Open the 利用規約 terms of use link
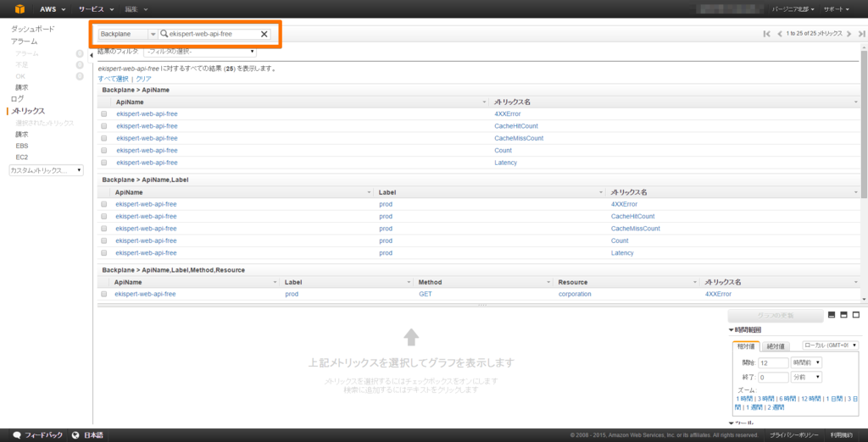868x442 pixels. coord(841,435)
